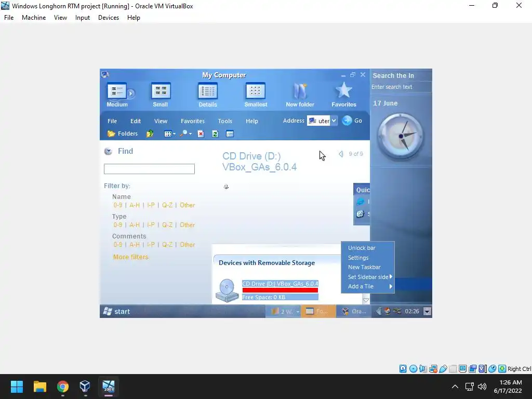Viewport: 532px width, 399px height.
Task: Expand the Set Sidebar side submenu
Action: 368,277
